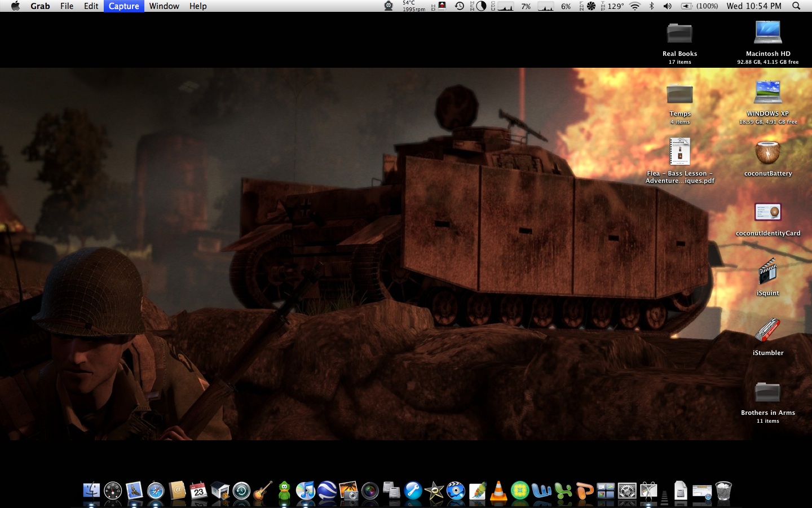
Task: Launch iTunes from the Dock
Action: pyautogui.click(x=306, y=491)
